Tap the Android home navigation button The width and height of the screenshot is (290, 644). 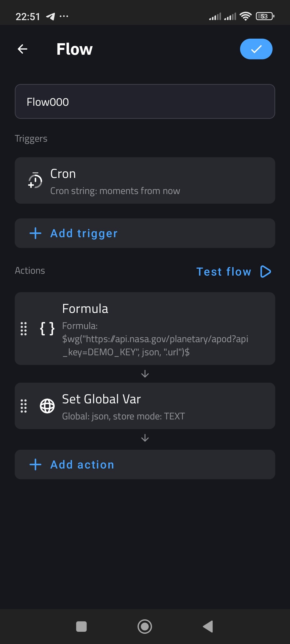145,627
